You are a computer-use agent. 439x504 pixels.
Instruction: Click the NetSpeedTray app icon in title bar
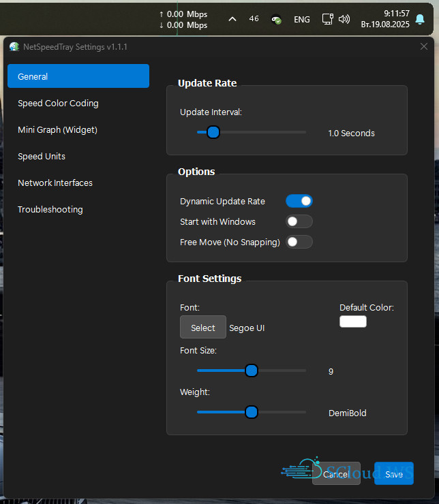tap(14, 47)
